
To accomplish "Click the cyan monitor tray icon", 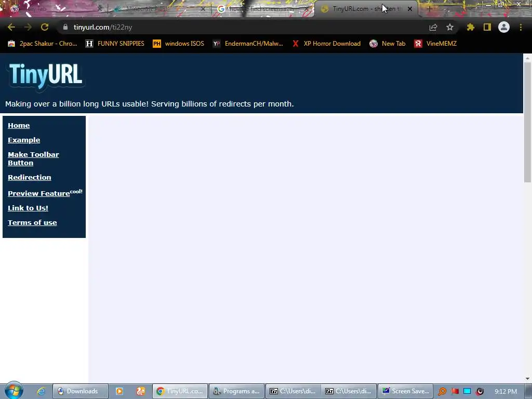I will click(x=467, y=392).
